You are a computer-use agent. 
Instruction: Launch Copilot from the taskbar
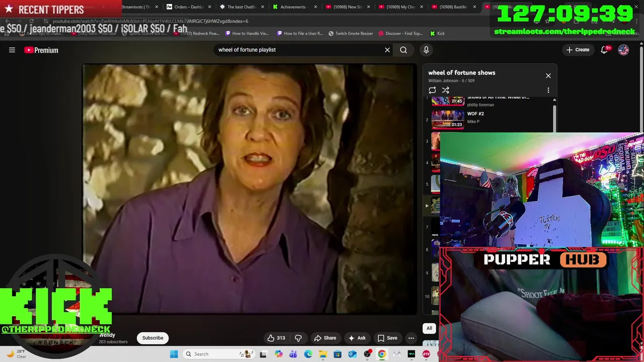click(x=278, y=354)
